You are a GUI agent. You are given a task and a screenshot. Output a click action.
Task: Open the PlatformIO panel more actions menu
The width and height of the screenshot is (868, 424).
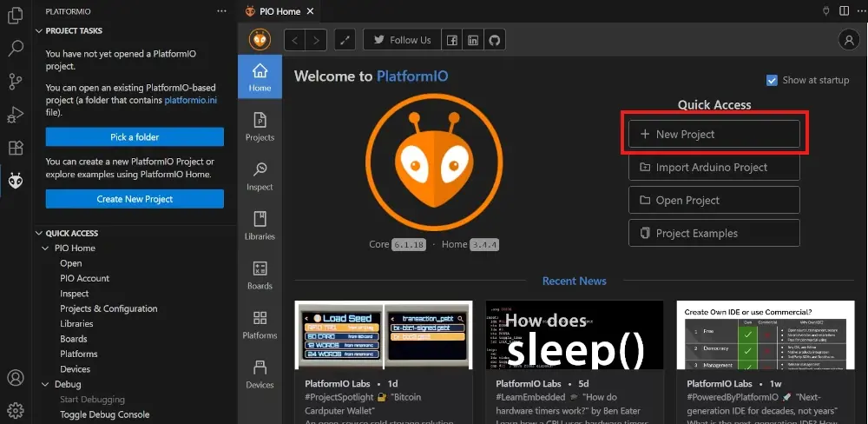221,11
